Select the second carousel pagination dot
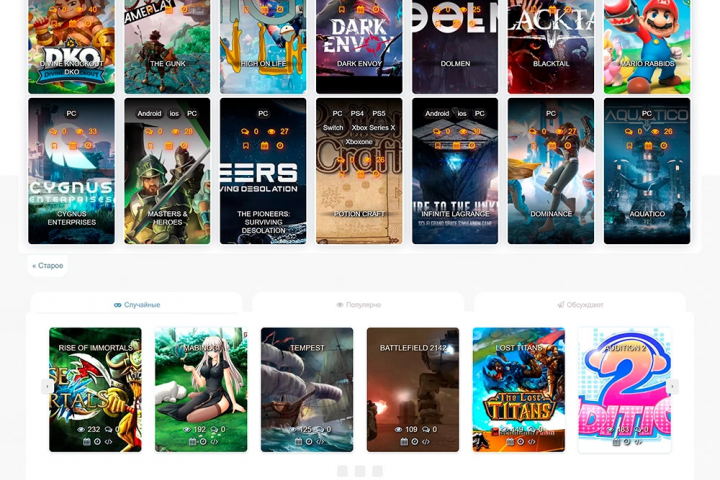 click(x=360, y=471)
